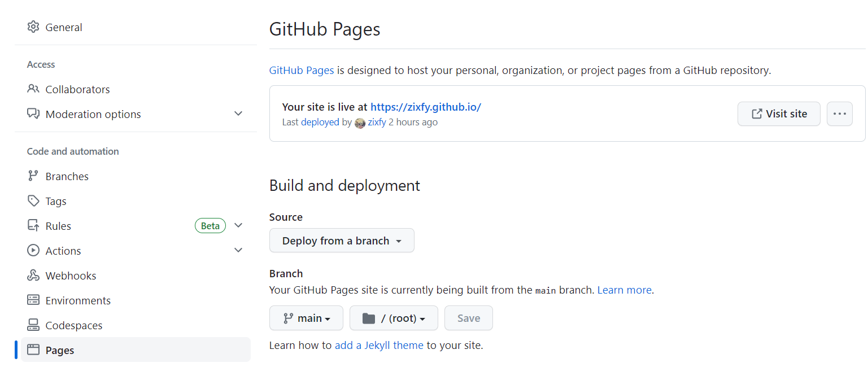Click the Codespaces icon in sidebar
This screenshot has height=367, width=868.
(33, 325)
